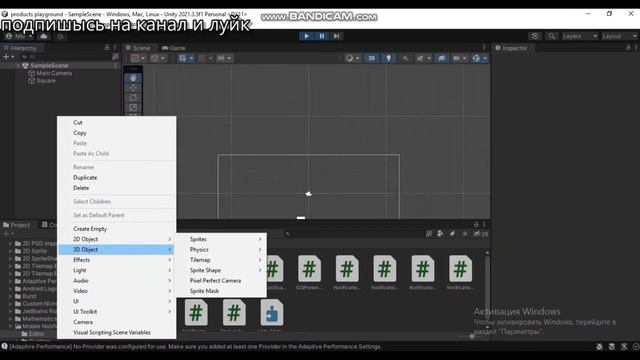Toggle hidden objects visibility icon

tap(442, 58)
